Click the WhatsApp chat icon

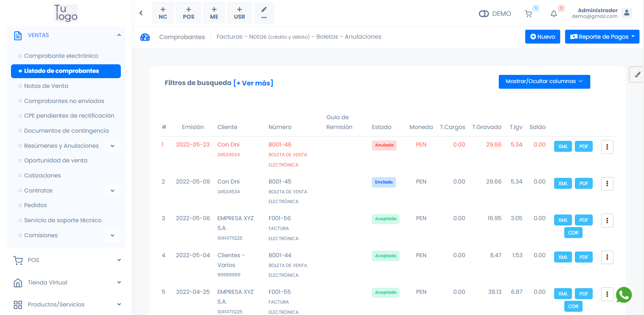tap(624, 295)
